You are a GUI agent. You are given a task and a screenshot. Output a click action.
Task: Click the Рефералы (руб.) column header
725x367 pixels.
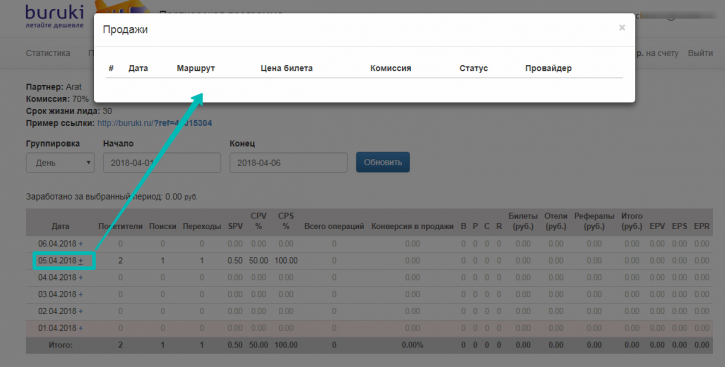594,221
